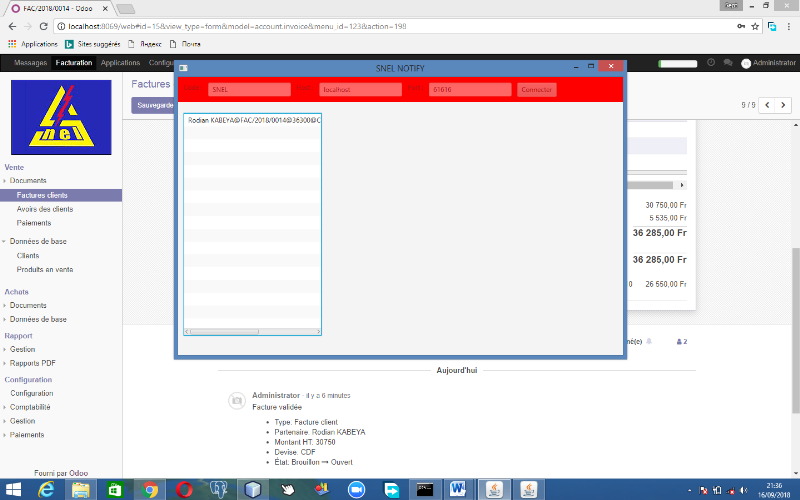Click the SNEL NOTIFY window title icon
The height and width of the screenshot is (500, 800).
pos(184,68)
